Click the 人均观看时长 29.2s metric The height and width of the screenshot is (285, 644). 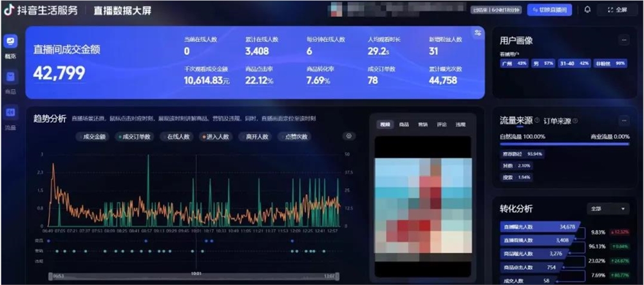pyautogui.click(x=384, y=46)
